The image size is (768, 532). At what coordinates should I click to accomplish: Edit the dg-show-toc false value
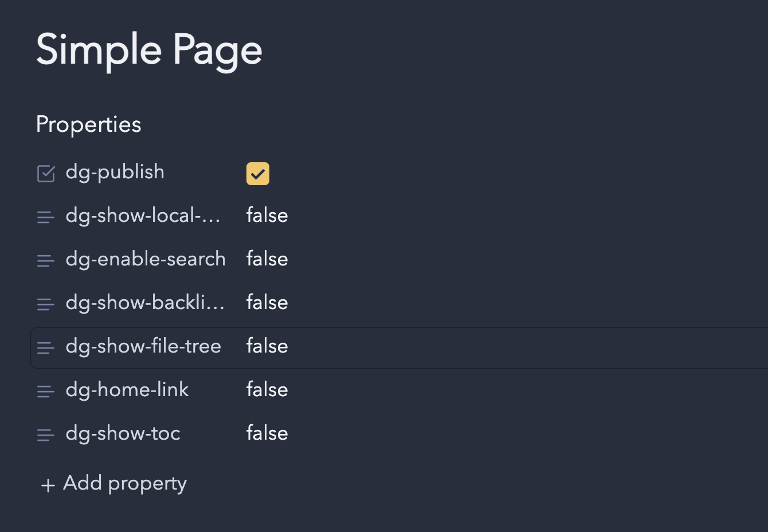click(x=267, y=433)
